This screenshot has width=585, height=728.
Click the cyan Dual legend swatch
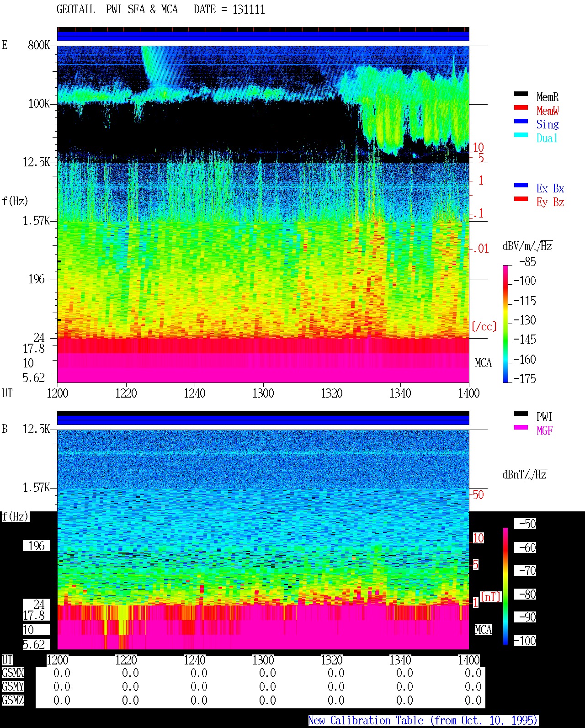[521, 135]
